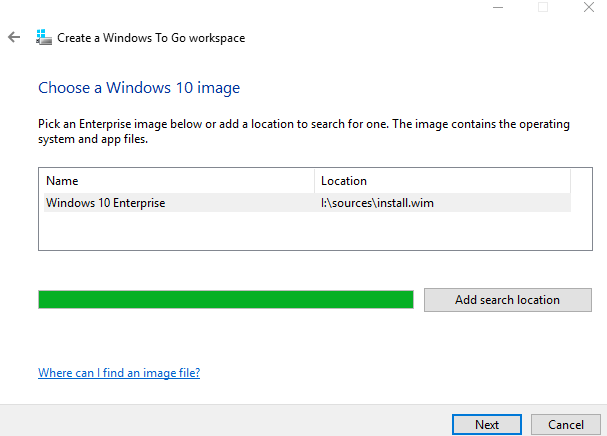Click the 'Choose a Windows 10 image' heading
The image size is (607, 436).
click(x=139, y=88)
